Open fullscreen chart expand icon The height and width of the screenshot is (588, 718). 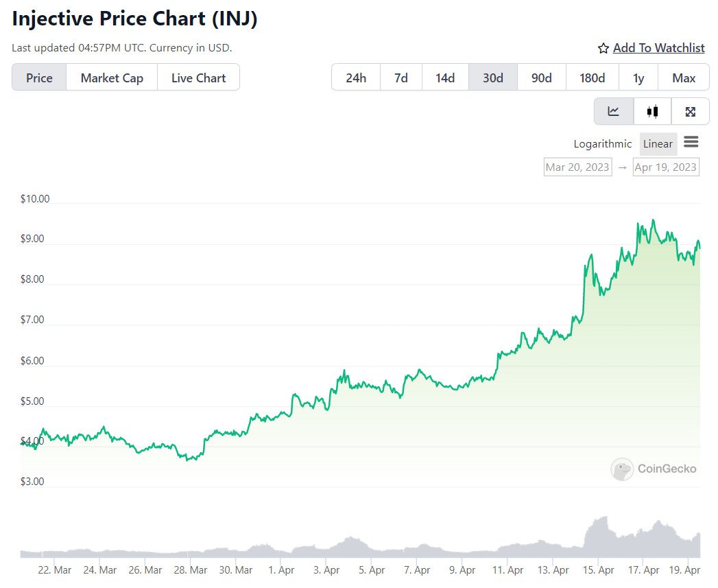click(690, 111)
